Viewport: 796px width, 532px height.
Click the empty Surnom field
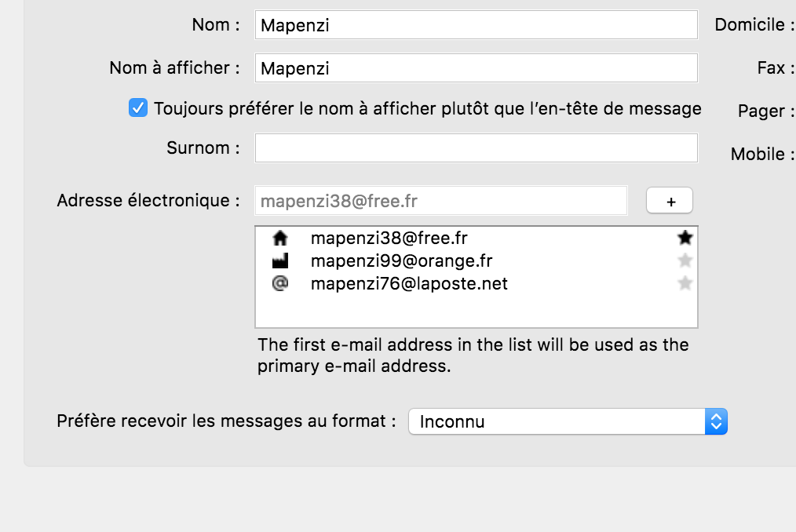coord(476,148)
